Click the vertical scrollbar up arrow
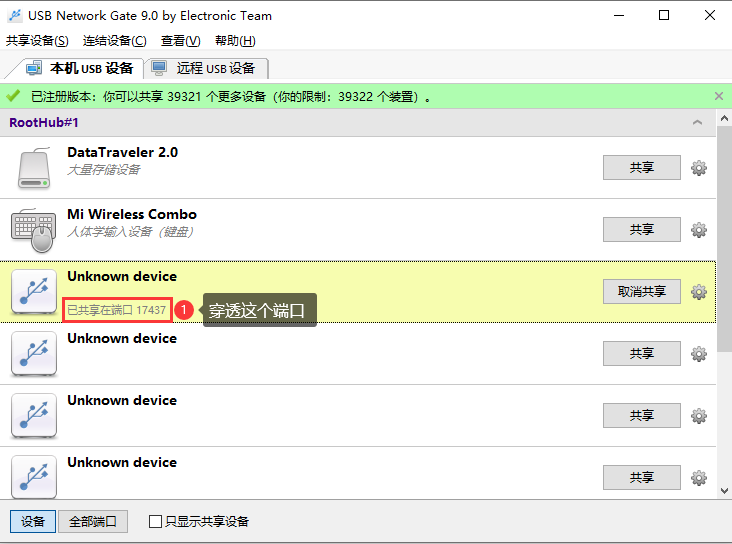The width and height of the screenshot is (732, 544). pos(724,118)
